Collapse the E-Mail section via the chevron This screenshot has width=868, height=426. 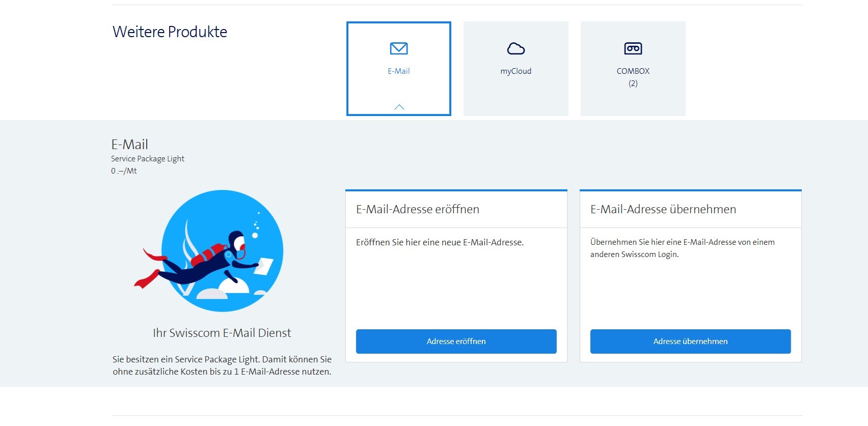pyautogui.click(x=399, y=107)
